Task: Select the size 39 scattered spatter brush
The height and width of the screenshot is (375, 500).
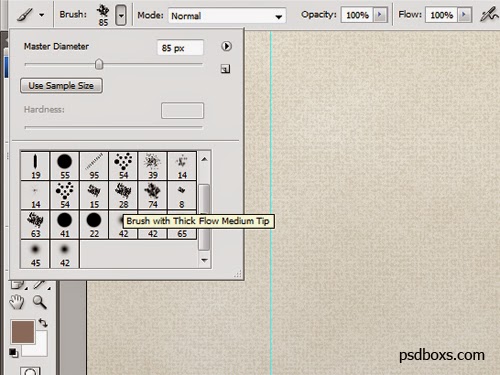Action: pos(153,166)
